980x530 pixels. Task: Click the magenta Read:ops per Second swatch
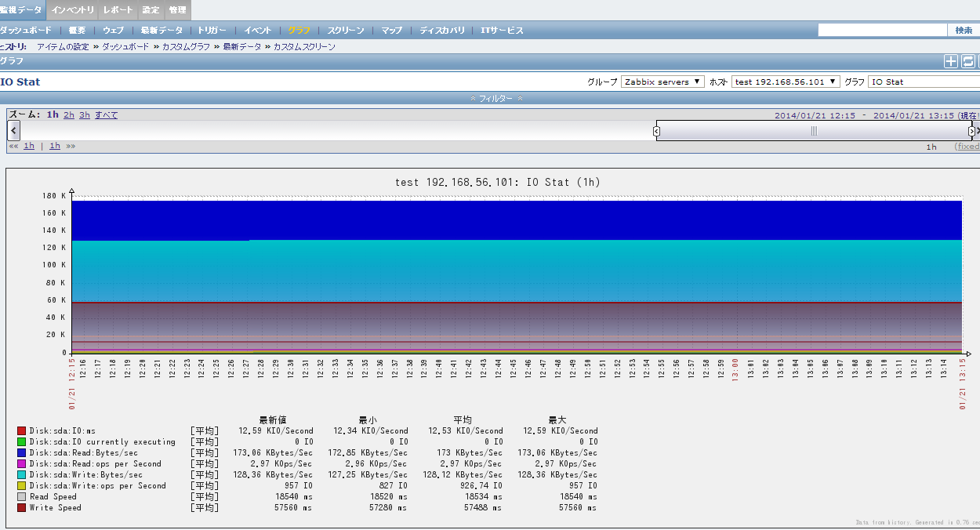pyautogui.click(x=22, y=464)
